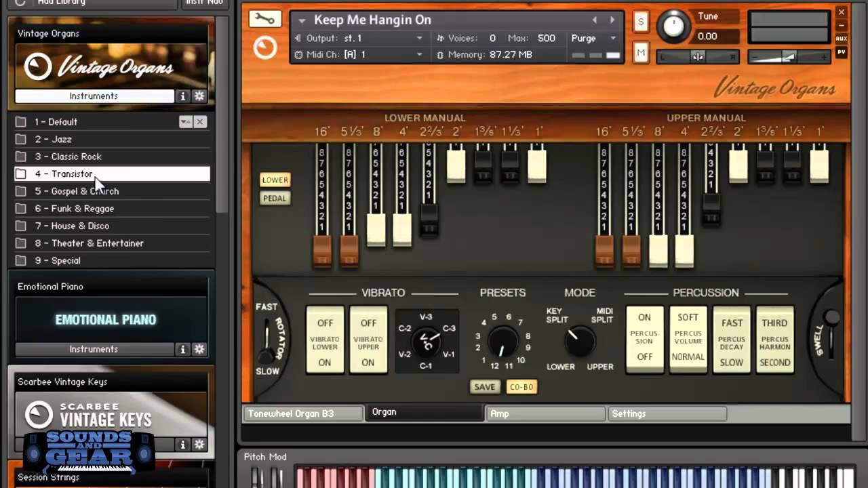The image size is (868, 488).
Task: Toggle the Vibrato Upper switch
Action: (x=368, y=339)
